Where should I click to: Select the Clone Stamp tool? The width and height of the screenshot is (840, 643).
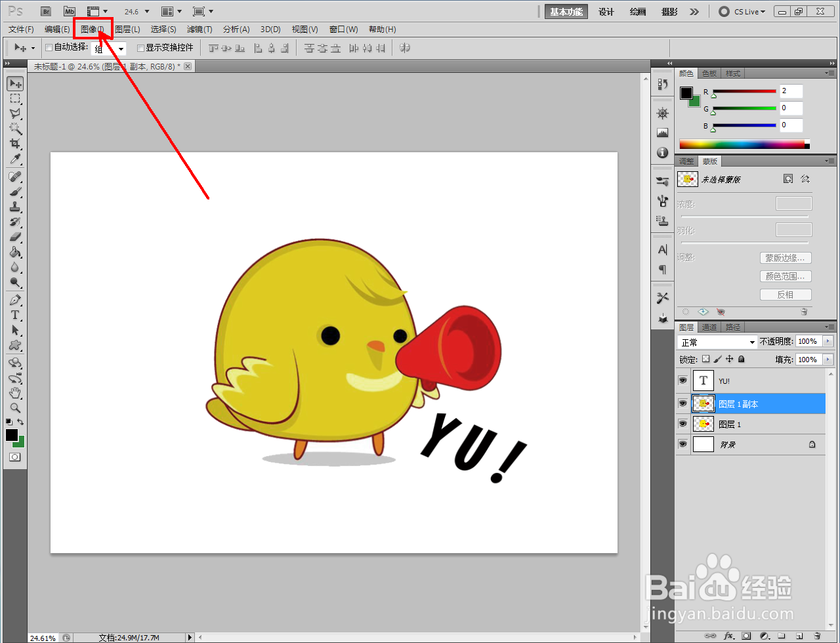(15, 207)
